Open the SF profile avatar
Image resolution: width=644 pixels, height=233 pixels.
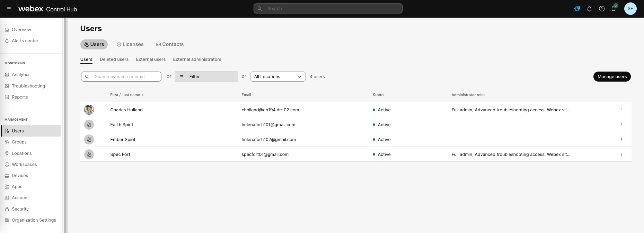[x=630, y=9]
